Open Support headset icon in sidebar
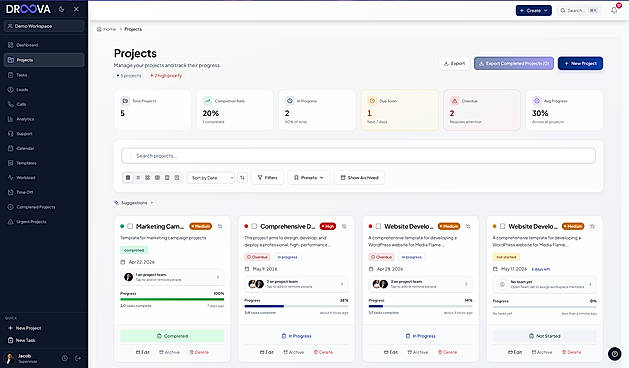 11,134
